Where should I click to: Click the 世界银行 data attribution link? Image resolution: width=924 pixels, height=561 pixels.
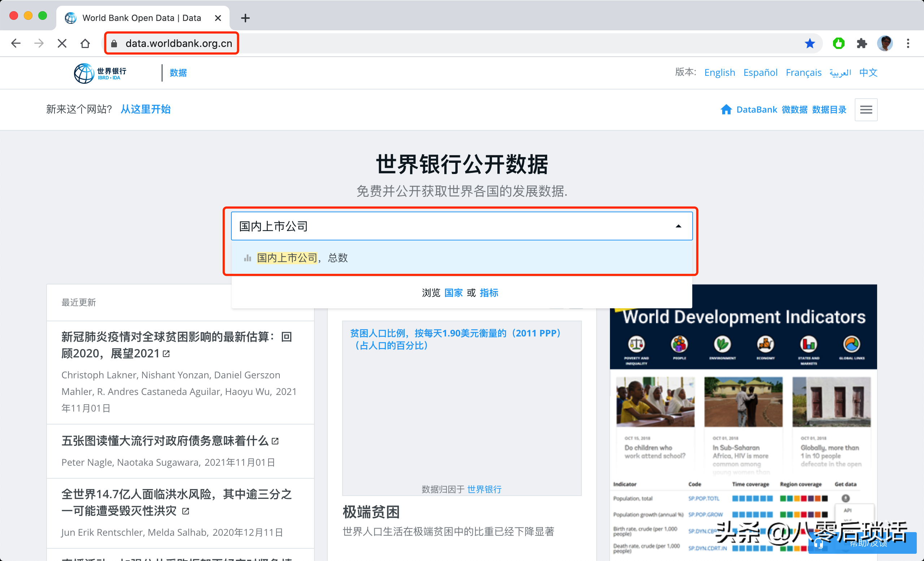pyautogui.click(x=484, y=489)
